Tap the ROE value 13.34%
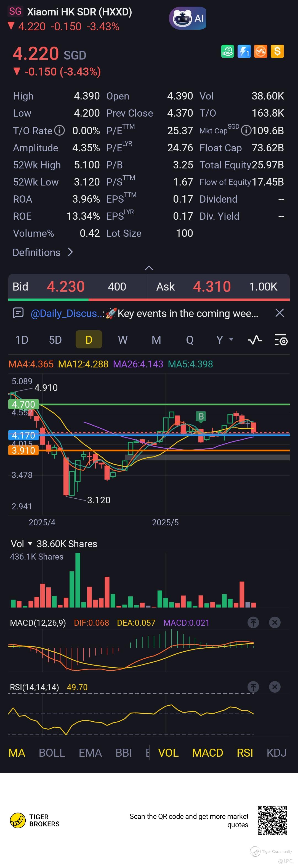The height and width of the screenshot is (868, 298). 83,216
